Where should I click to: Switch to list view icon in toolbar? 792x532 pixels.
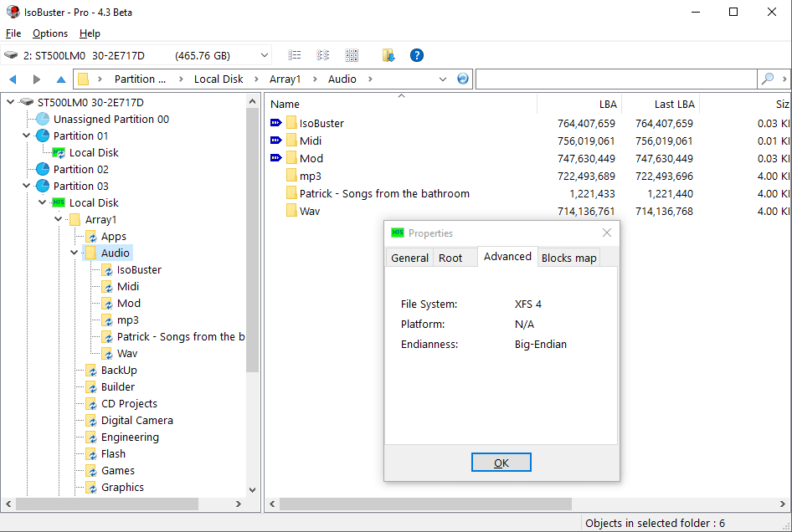pyautogui.click(x=295, y=55)
